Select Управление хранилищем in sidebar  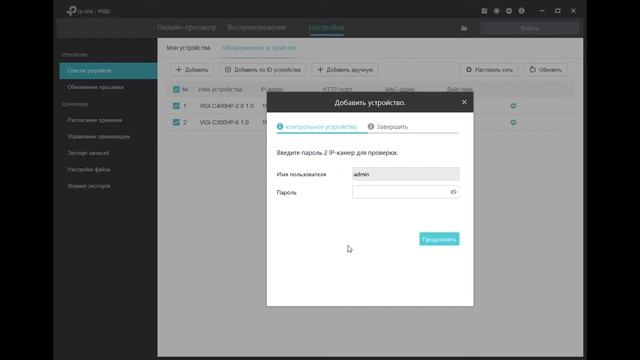pos(98,137)
